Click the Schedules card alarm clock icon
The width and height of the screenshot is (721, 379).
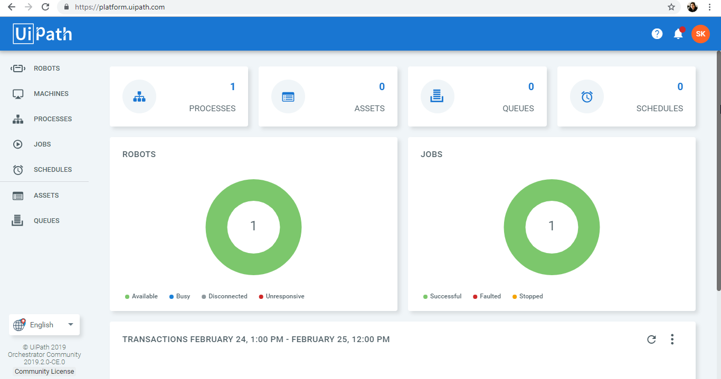pos(587,97)
